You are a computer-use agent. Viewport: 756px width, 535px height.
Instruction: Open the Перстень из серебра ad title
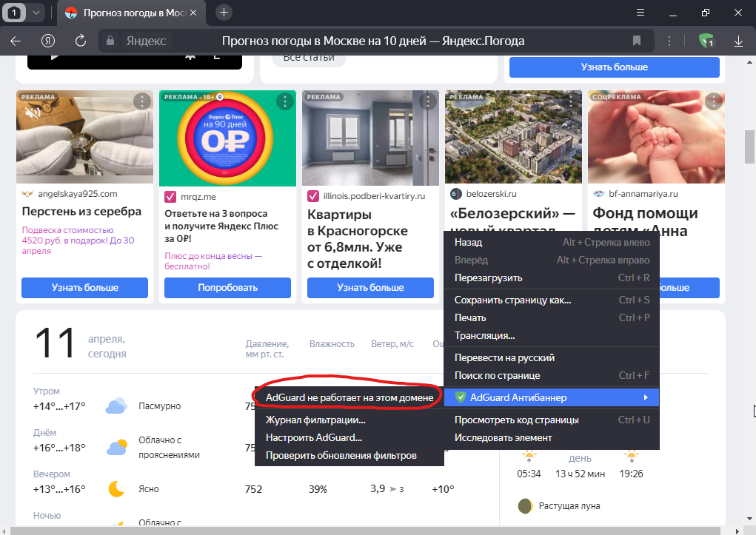pyautogui.click(x=81, y=212)
